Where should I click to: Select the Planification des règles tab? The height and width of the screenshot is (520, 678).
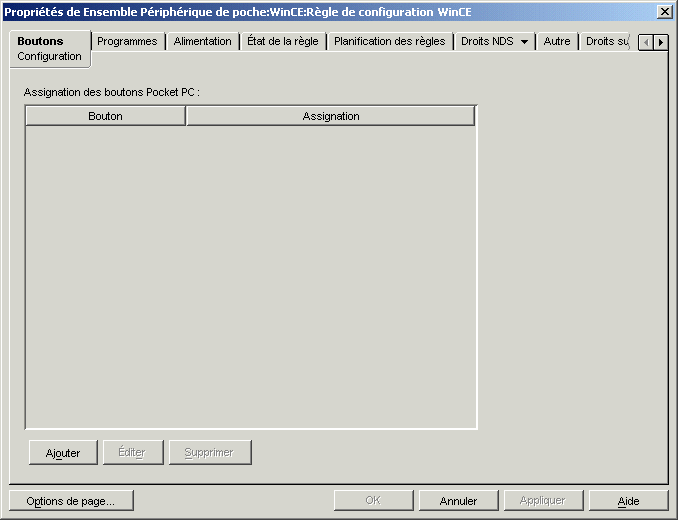(390, 41)
